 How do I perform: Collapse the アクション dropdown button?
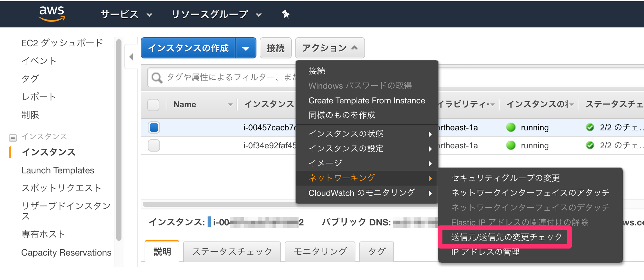pyautogui.click(x=330, y=48)
